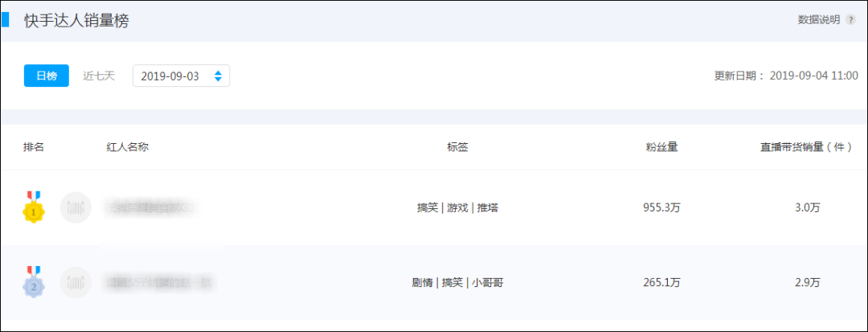Click the 数据说明 link
Viewport: 868px width, 332px height.
coord(819,20)
